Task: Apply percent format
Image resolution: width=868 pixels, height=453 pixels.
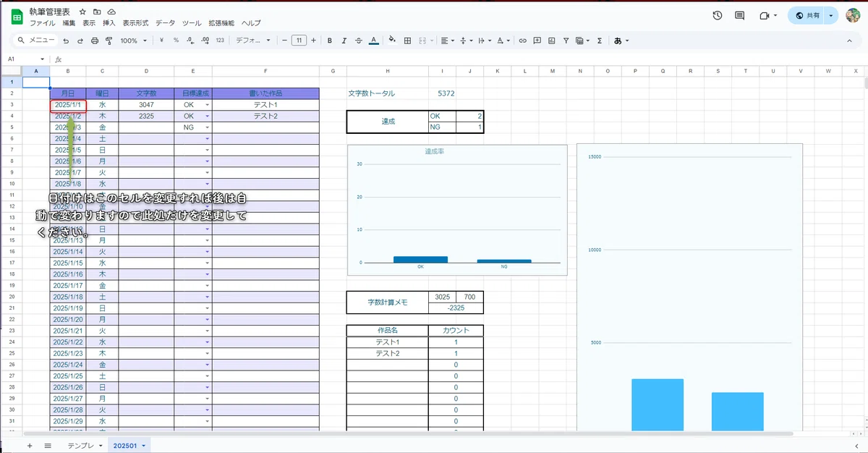Action: [x=176, y=41]
